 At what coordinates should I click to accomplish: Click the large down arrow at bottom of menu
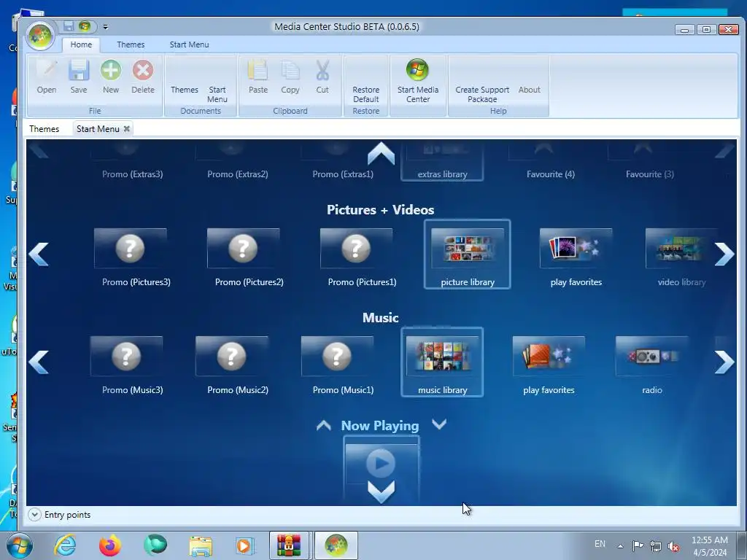pos(381,492)
